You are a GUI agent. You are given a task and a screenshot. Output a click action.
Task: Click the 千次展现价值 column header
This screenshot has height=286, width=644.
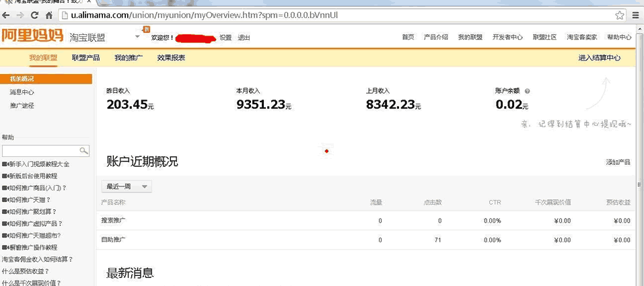tap(553, 203)
